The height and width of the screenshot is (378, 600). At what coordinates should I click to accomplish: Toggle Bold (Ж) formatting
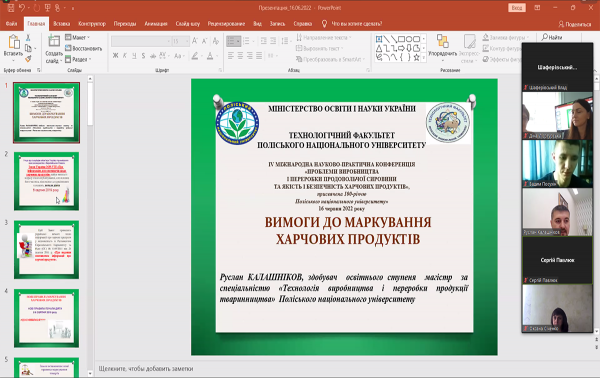coord(116,56)
